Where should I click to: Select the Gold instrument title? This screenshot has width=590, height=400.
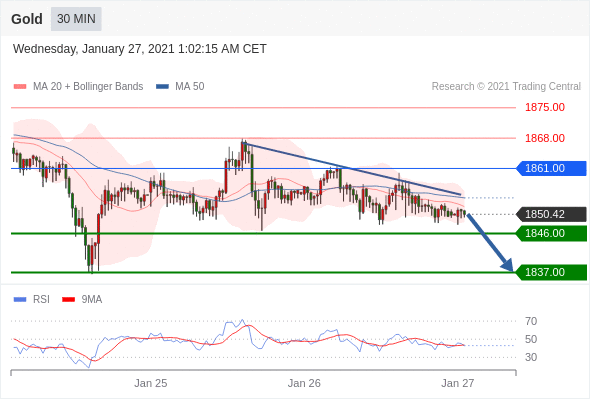click(x=27, y=19)
